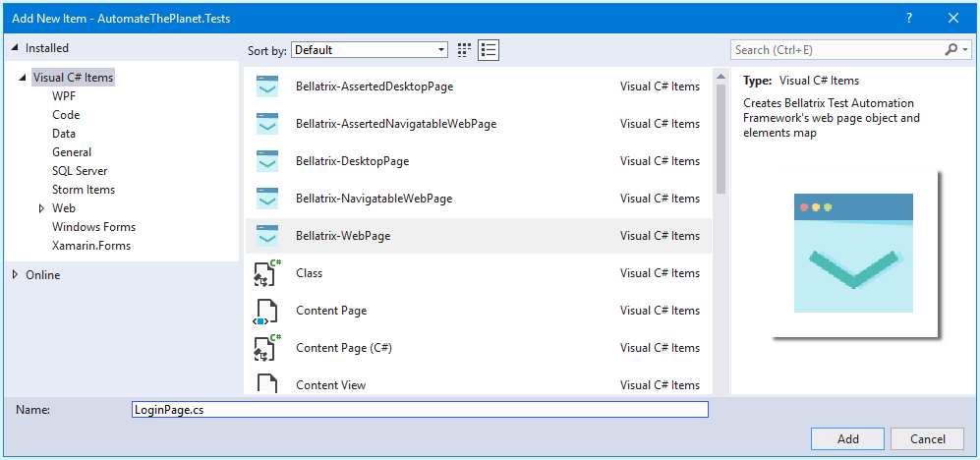Expand the Web tree node arrow

click(x=42, y=208)
